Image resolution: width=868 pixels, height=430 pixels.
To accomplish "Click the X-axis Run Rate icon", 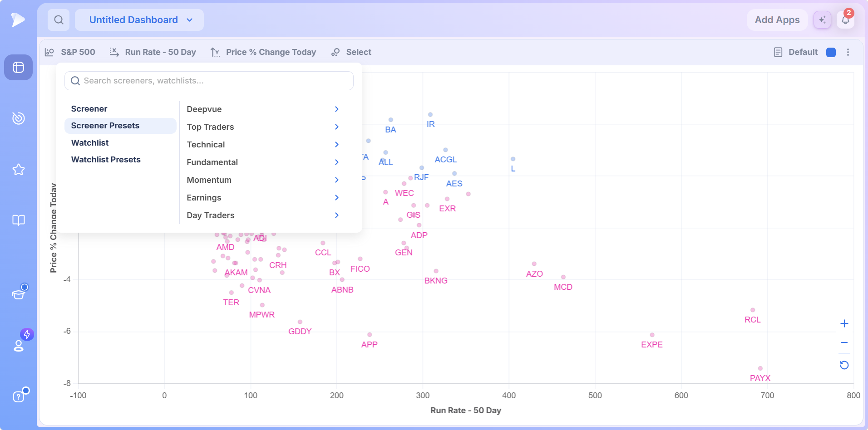I will [x=114, y=52].
